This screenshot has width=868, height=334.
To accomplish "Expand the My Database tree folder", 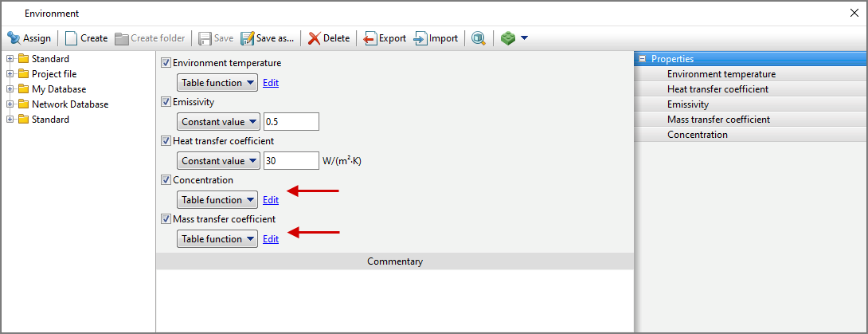I will click(x=10, y=89).
